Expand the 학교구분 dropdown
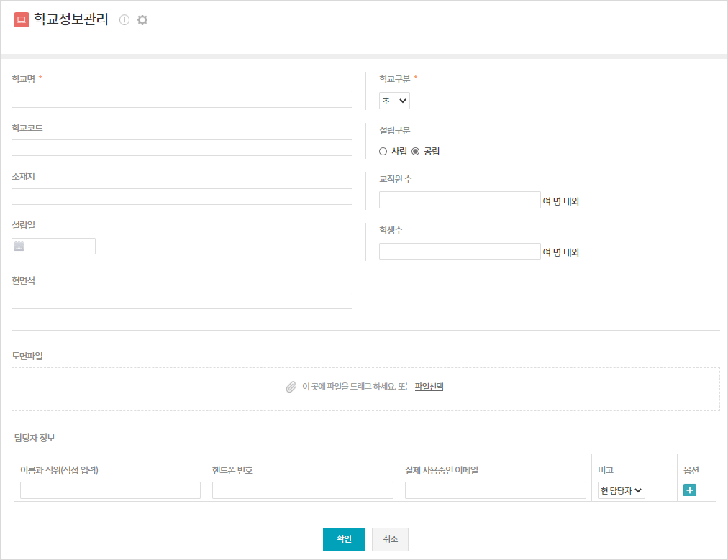This screenshot has width=728, height=560. tap(394, 101)
